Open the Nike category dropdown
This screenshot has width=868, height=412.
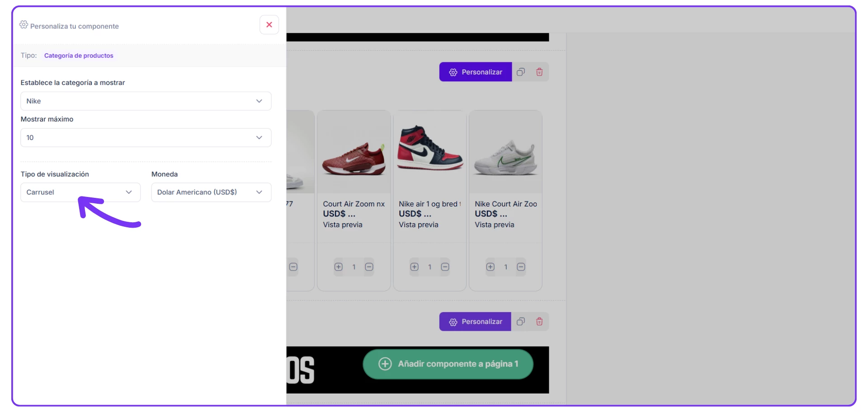146,101
